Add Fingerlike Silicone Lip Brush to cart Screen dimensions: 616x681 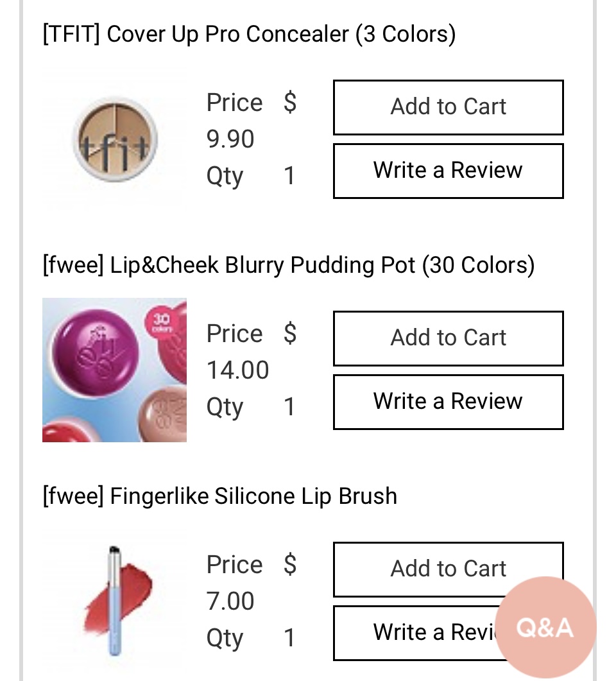point(448,569)
